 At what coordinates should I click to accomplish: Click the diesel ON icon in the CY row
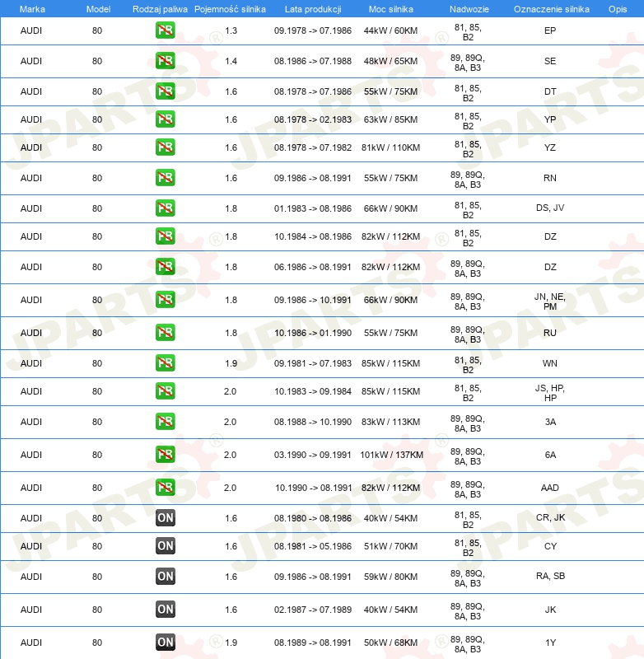coord(165,546)
